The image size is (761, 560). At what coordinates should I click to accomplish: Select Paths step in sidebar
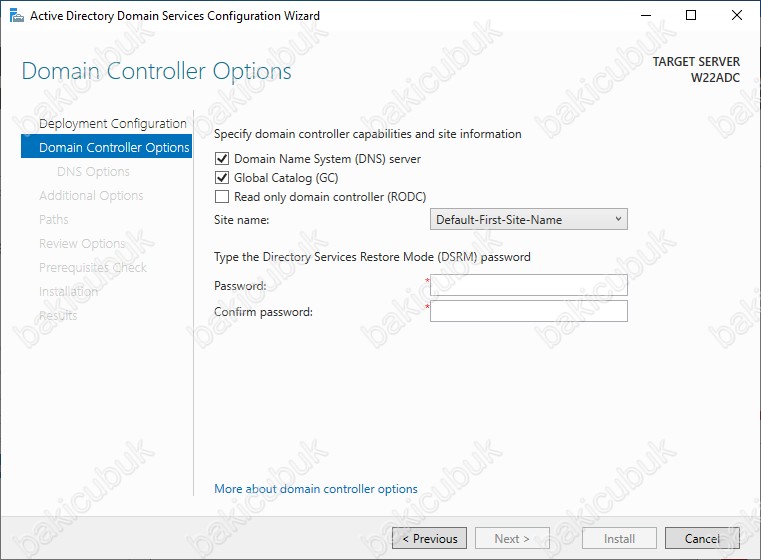53,219
